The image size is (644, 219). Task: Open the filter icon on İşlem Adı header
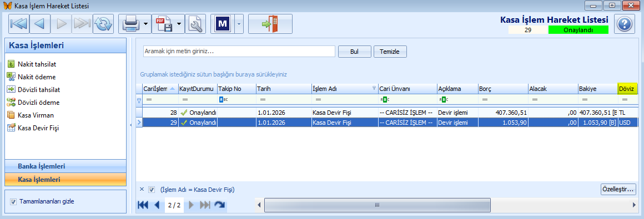374,88
